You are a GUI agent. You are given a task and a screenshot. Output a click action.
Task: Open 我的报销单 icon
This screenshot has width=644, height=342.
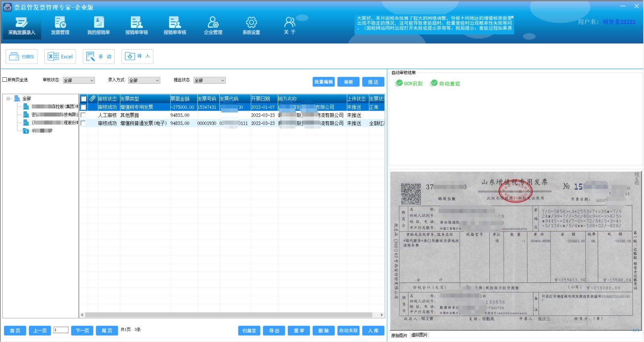(x=99, y=26)
